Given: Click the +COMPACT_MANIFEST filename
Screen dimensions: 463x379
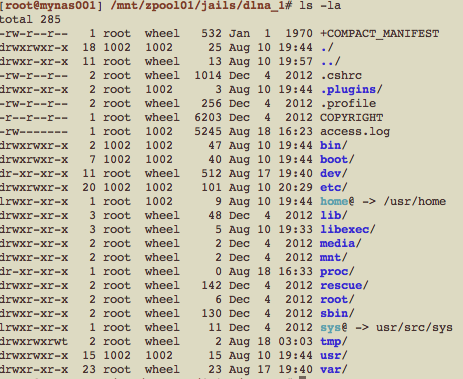Looking at the screenshot, I should click(379, 34).
